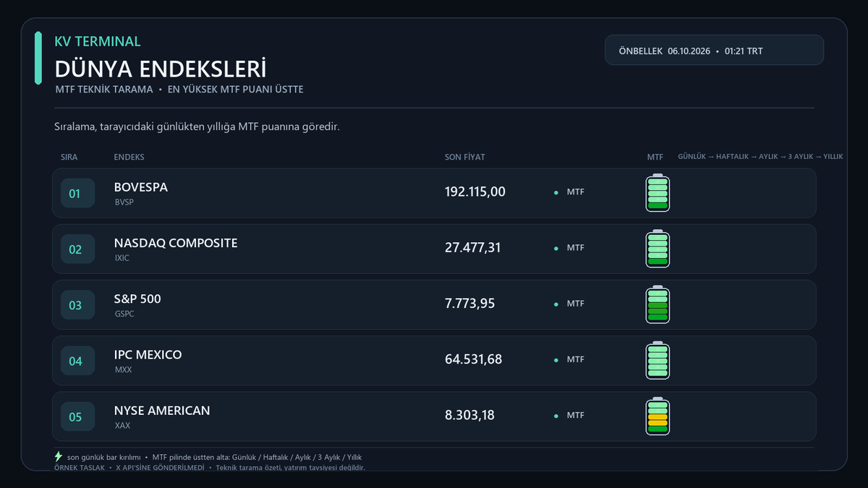The image size is (868, 488).
Task: Click the son günlük bar kırılımı legend text
Action: (103, 458)
